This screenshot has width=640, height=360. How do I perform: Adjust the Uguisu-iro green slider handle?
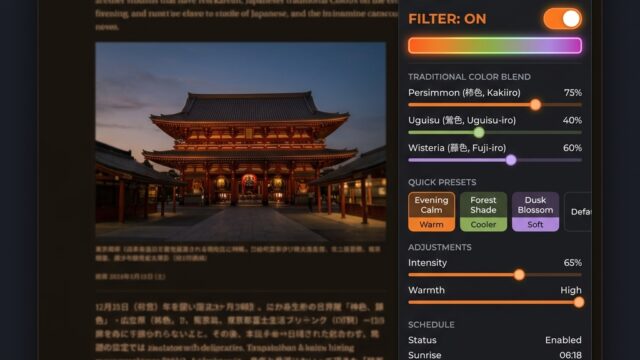[479, 132]
